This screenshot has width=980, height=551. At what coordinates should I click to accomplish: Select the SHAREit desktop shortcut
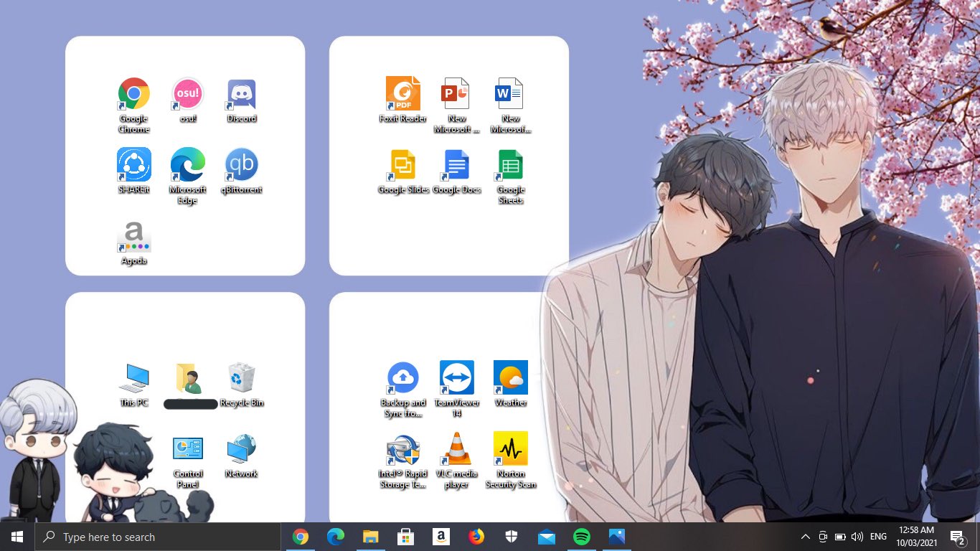click(134, 171)
